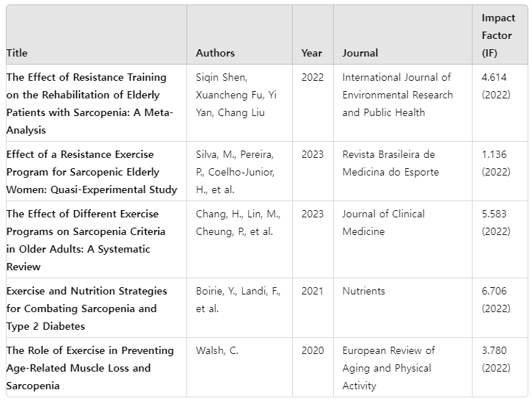Click the Nutrients journal cell
This screenshot has height=401, width=532.
pos(363,291)
